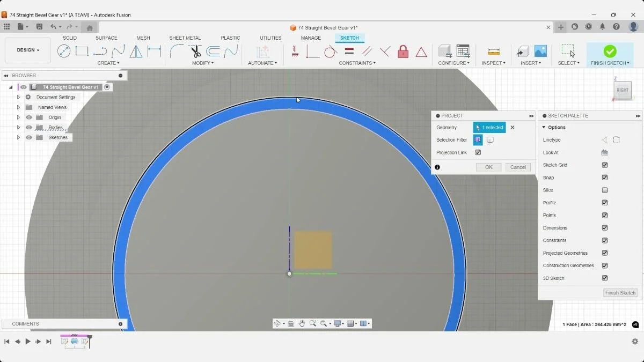Toggle the Snap checkbox
Screen dimensions: 644x362
(605, 178)
